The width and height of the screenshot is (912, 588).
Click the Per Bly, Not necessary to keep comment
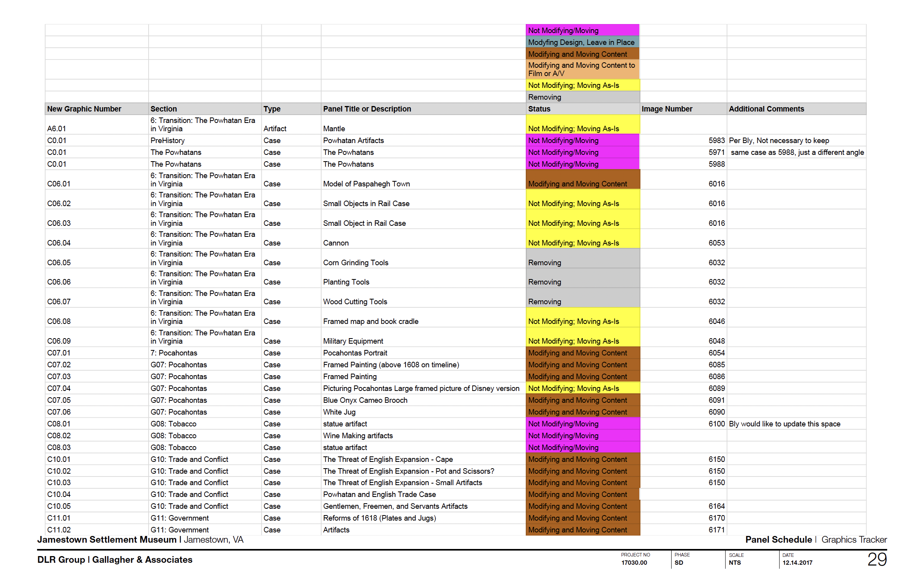tap(779, 140)
